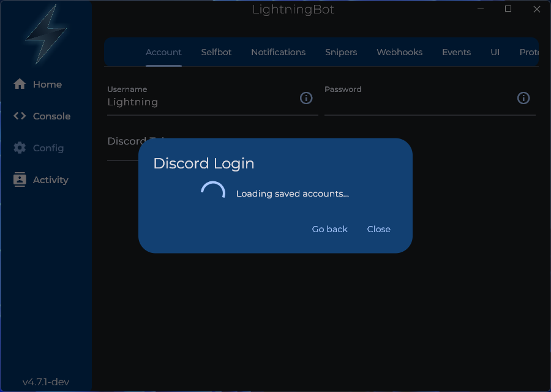This screenshot has height=392, width=551.
Task: Switch to the Snipers tab
Action: click(x=341, y=52)
